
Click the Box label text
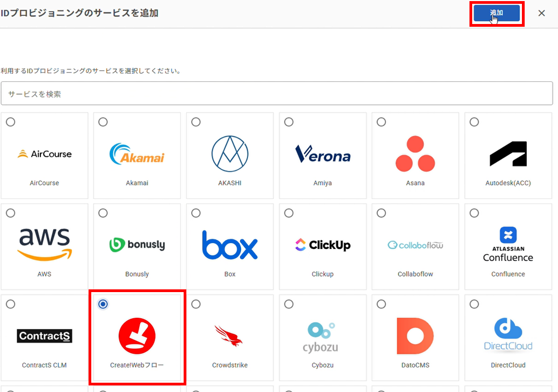pos(230,274)
